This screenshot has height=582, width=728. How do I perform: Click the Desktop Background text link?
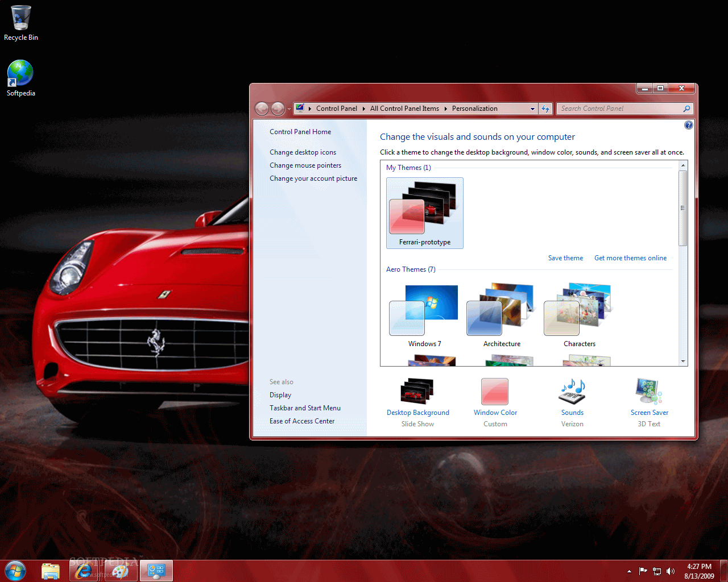pyautogui.click(x=418, y=413)
